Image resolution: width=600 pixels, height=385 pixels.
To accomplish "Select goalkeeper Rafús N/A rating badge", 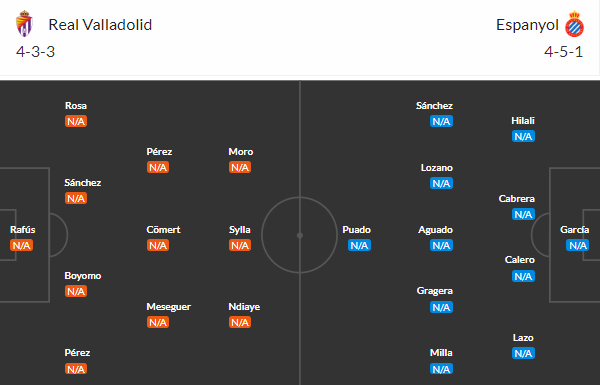I will point(21,245).
